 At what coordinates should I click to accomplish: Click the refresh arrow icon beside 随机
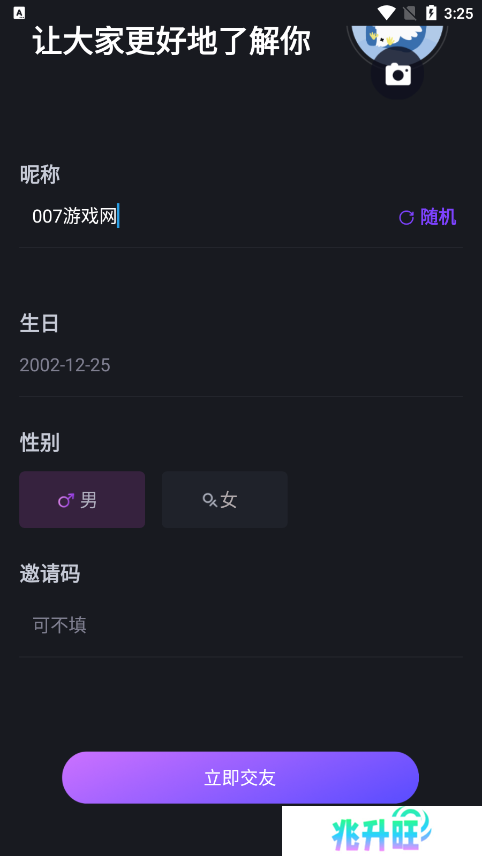(406, 218)
